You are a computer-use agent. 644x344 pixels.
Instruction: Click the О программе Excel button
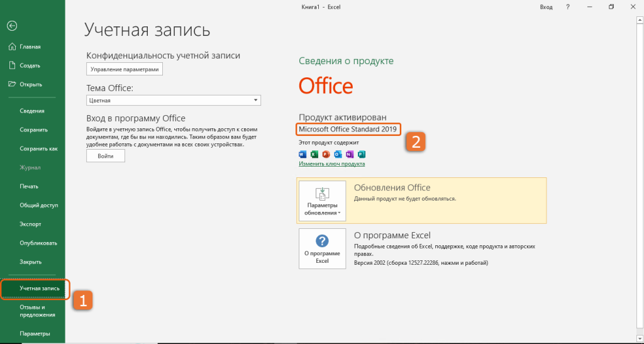[x=323, y=249]
